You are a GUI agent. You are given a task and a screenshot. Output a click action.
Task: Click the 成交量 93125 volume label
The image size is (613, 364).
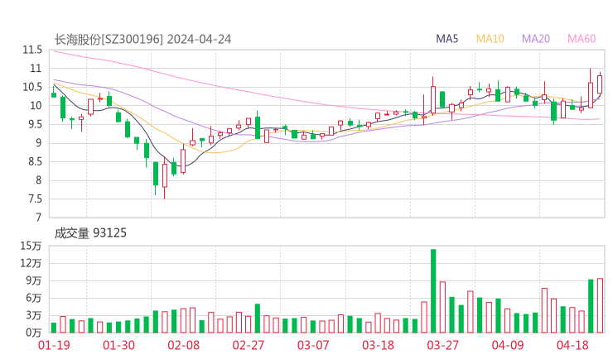(x=90, y=233)
